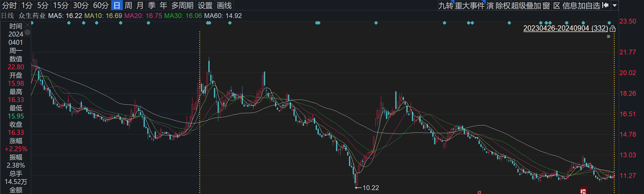
Task: Click the 22.80 value in side panel
Action: 16,67
